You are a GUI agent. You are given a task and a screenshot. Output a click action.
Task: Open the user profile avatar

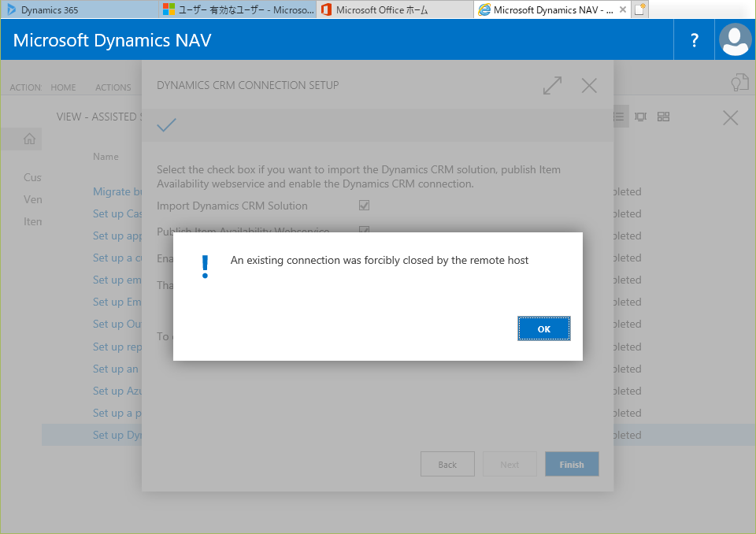click(735, 40)
